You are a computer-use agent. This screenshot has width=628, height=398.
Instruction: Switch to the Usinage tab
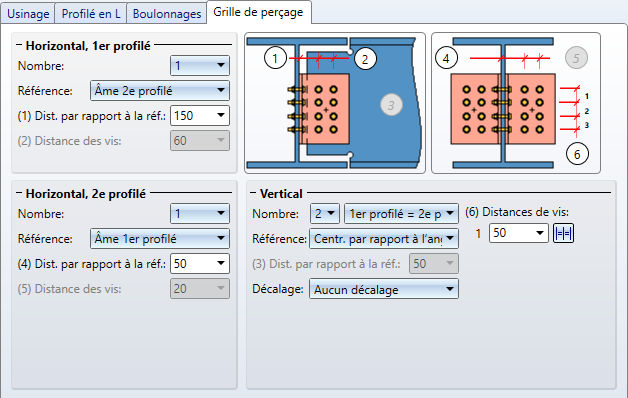pos(28,14)
